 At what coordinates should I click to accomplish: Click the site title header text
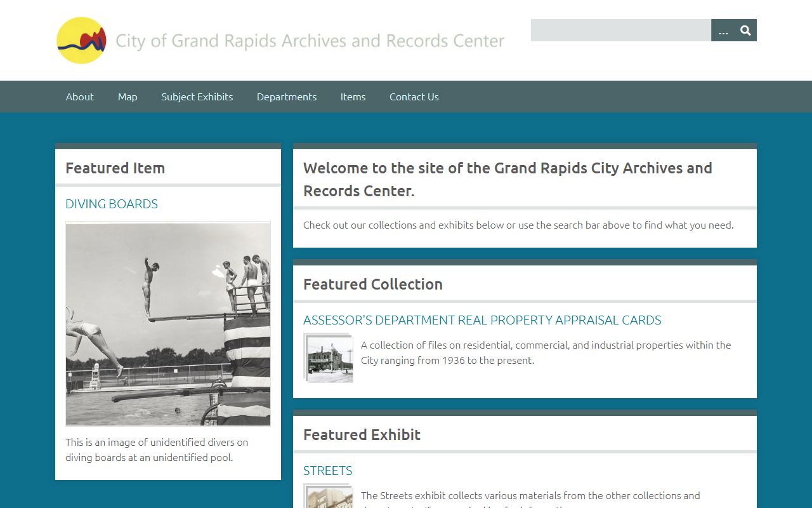point(310,41)
